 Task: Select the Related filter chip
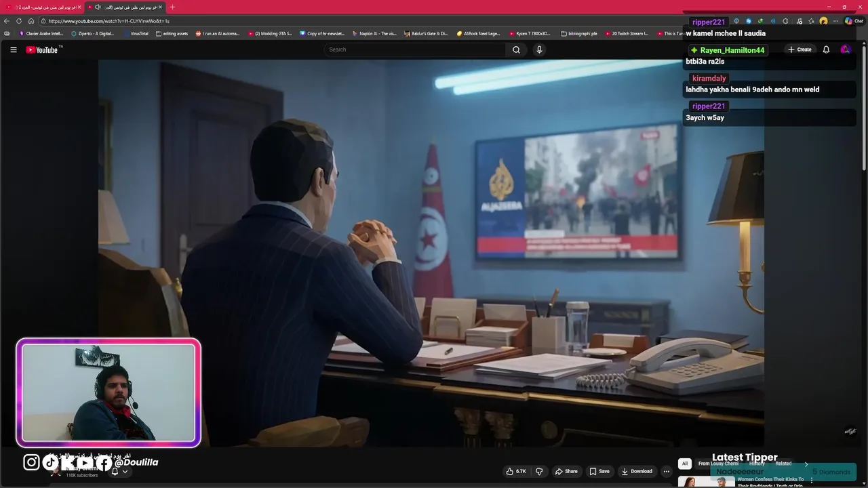tap(783, 464)
